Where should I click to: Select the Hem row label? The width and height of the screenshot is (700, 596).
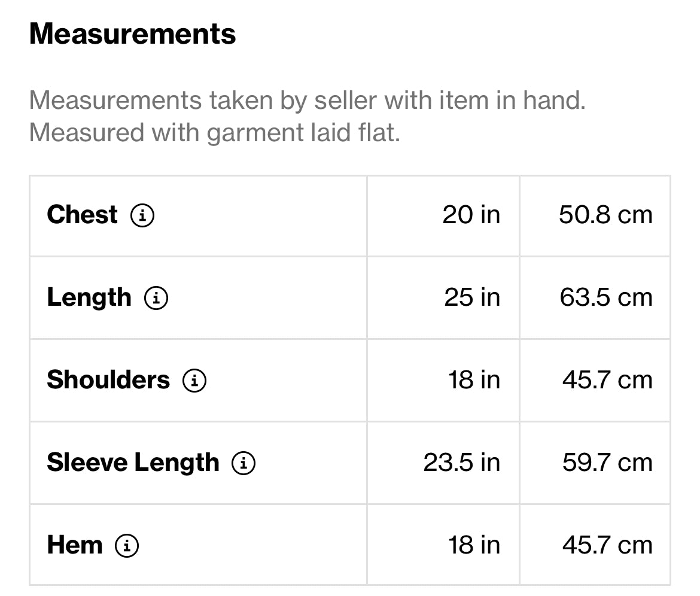tap(74, 545)
